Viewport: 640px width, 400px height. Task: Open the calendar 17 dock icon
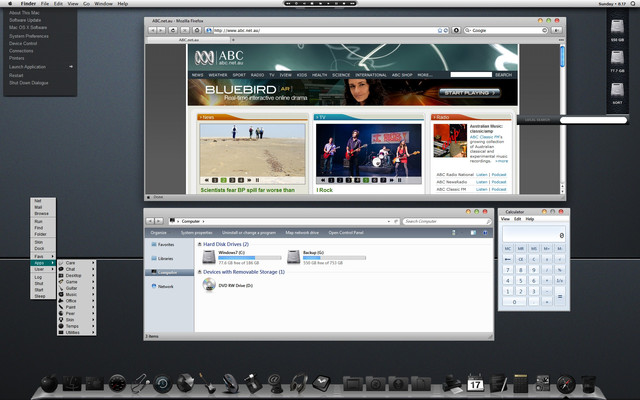click(x=475, y=382)
